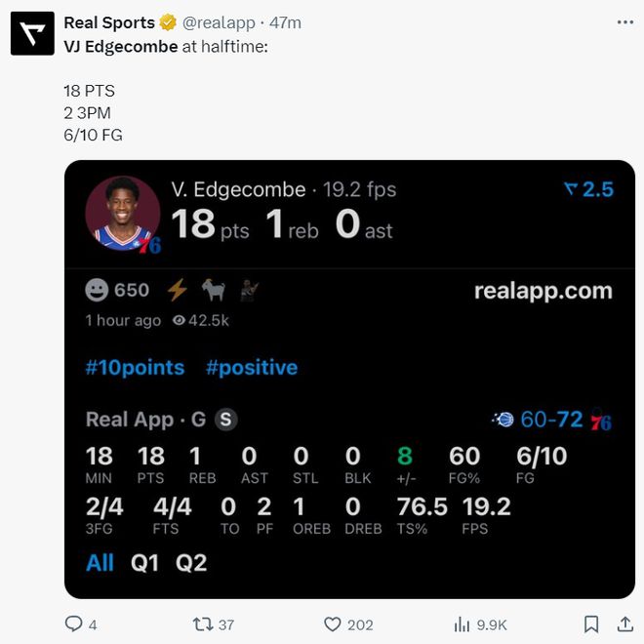Image resolution: width=644 pixels, height=644 pixels.
Task: Click the gold verified badge
Action: click(x=169, y=22)
